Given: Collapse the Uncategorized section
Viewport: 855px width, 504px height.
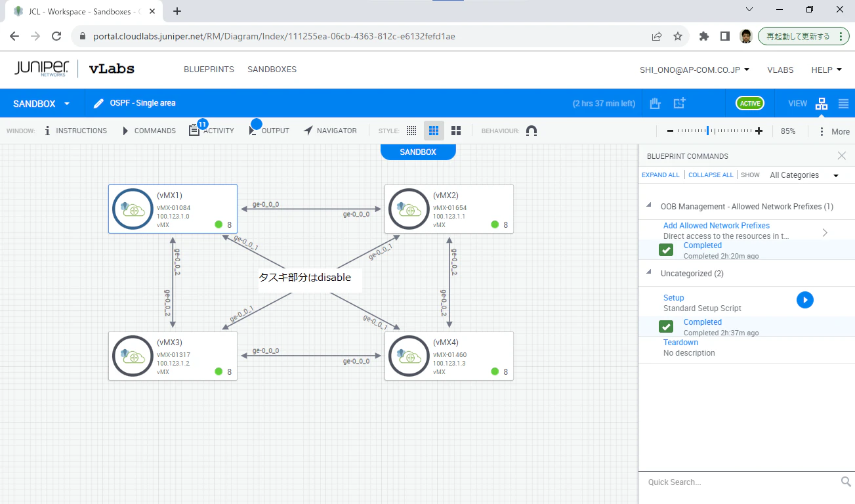Looking at the screenshot, I should pyautogui.click(x=649, y=273).
